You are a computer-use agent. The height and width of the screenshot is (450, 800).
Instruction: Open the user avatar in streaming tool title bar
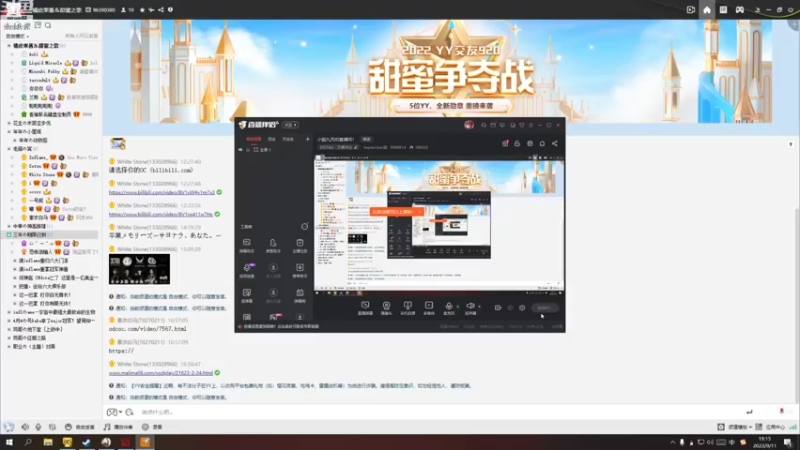pyautogui.click(x=469, y=125)
